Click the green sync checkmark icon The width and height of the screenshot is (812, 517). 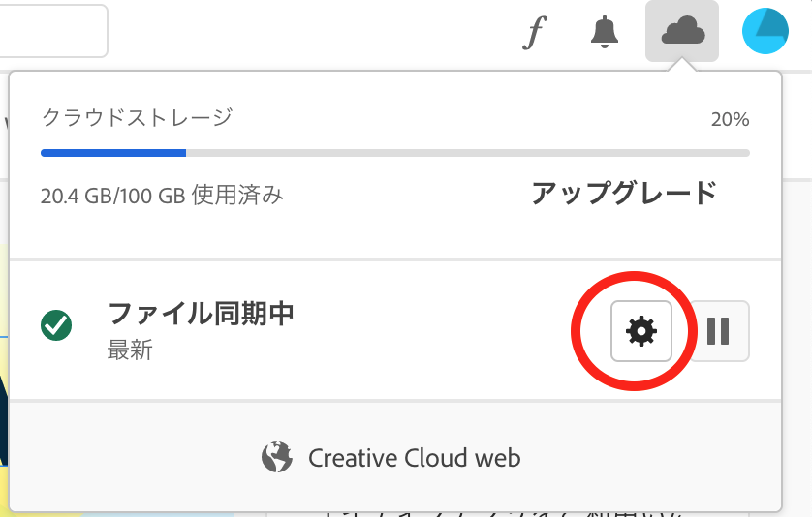click(56, 325)
